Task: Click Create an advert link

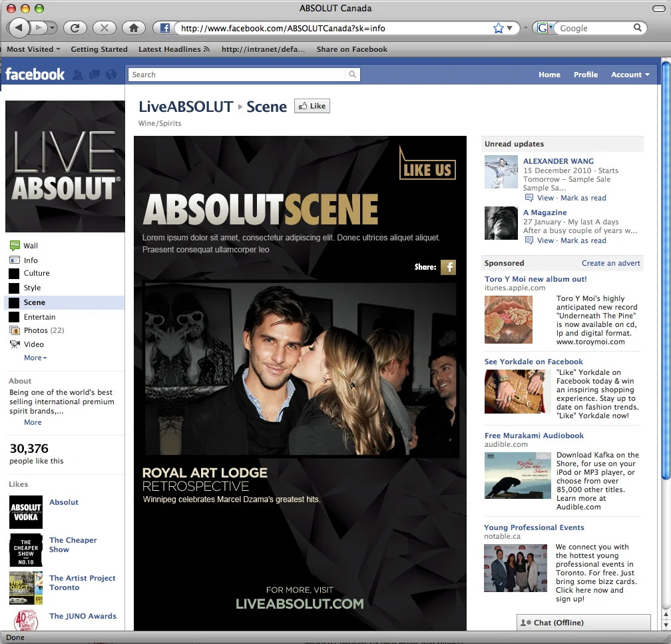Action: [610, 263]
